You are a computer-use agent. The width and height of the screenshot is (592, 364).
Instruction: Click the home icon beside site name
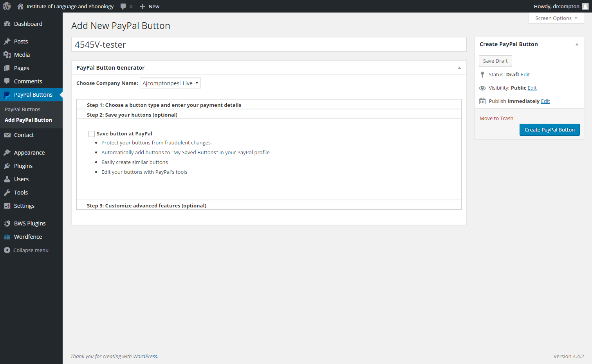(20, 6)
